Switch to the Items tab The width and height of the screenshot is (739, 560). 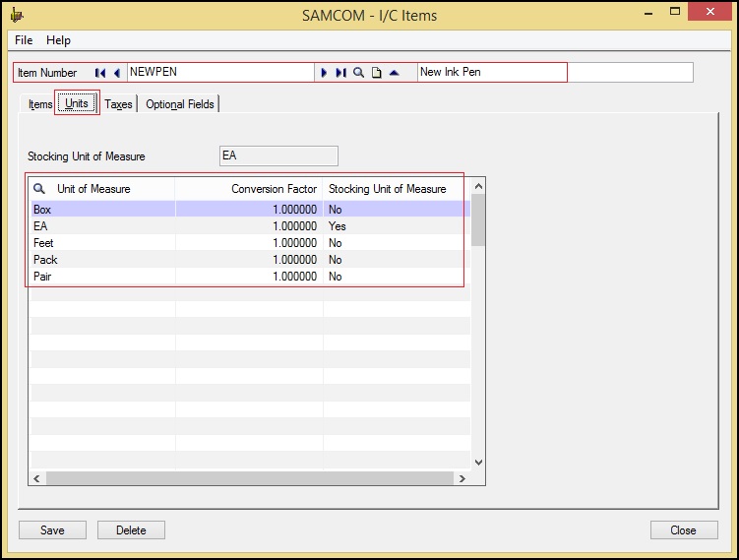coord(40,104)
